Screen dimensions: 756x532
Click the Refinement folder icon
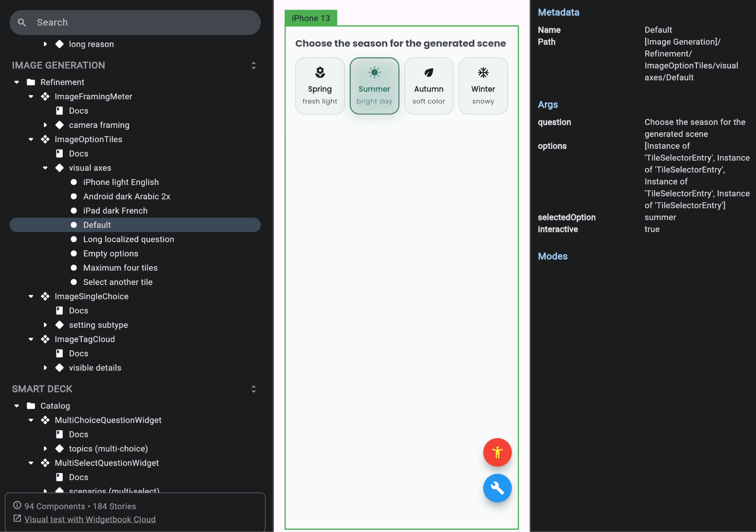[31, 82]
